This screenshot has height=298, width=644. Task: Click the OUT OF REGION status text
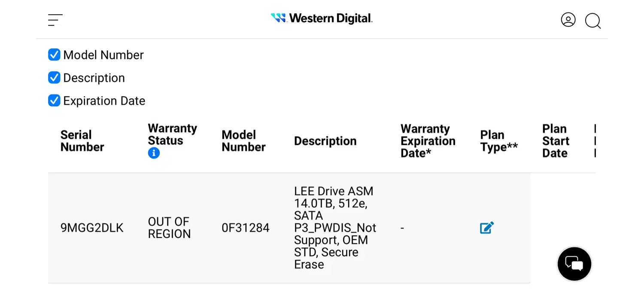pos(169,228)
